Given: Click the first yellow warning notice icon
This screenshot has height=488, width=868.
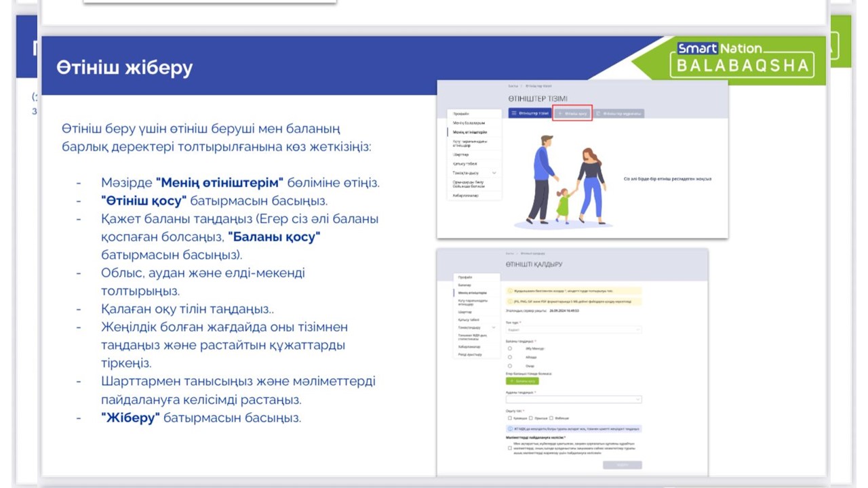Looking at the screenshot, I should [510, 291].
